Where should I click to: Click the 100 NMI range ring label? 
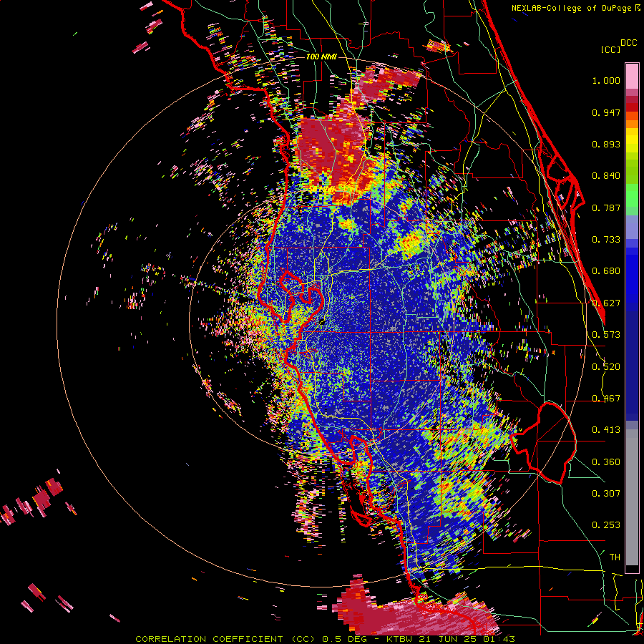point(321,57)
